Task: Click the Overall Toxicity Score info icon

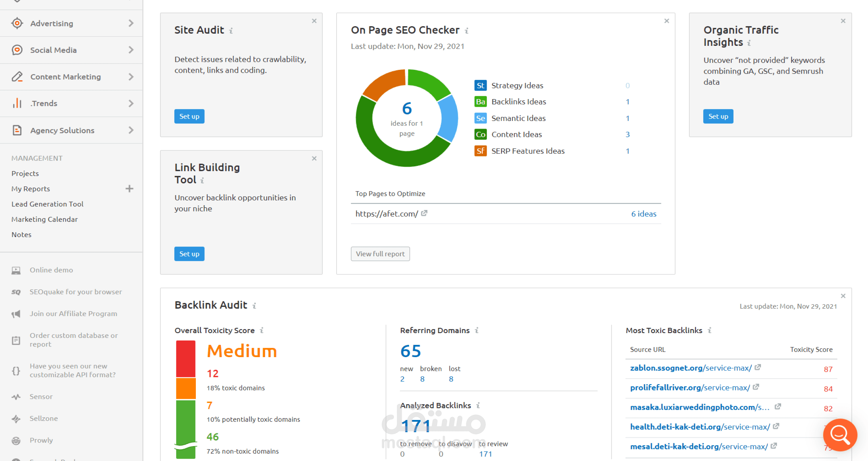Action: click(262, 331)
